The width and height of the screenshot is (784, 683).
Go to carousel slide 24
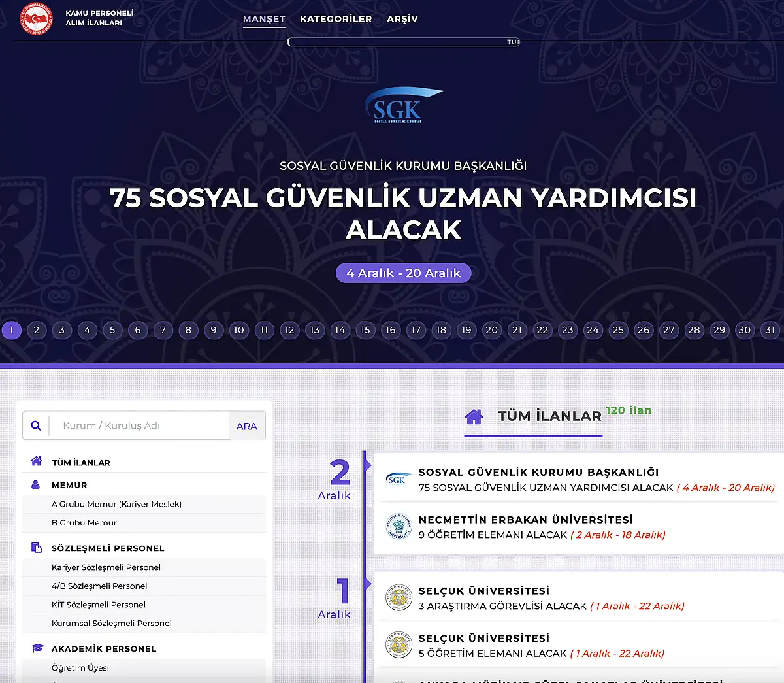(593, 330)
